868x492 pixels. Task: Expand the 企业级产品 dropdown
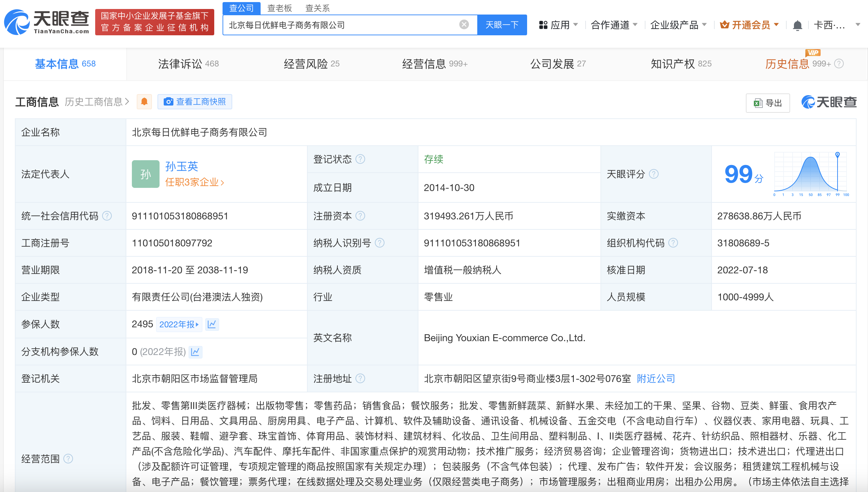click(678, 25)
